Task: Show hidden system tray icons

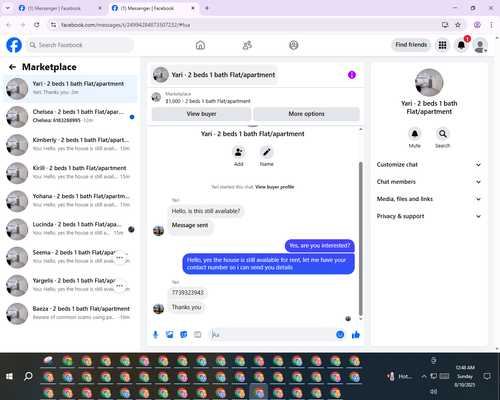Action: point(424,376)
